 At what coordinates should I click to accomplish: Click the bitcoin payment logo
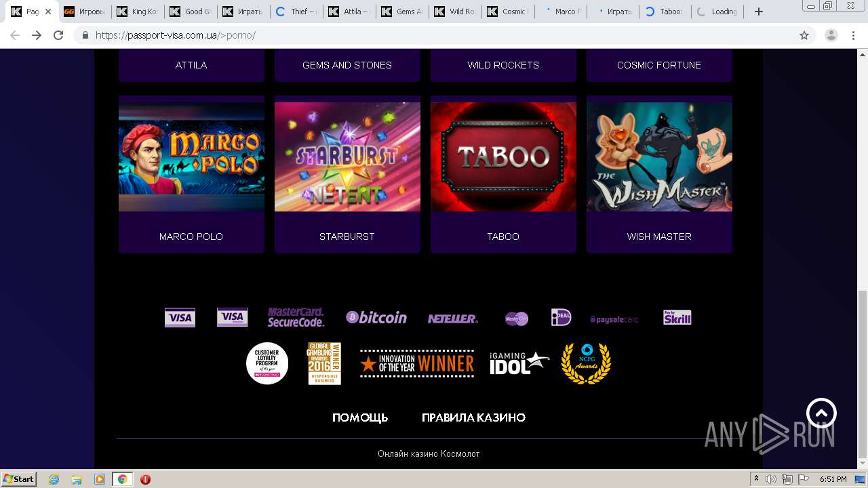(x=376, y=317)
